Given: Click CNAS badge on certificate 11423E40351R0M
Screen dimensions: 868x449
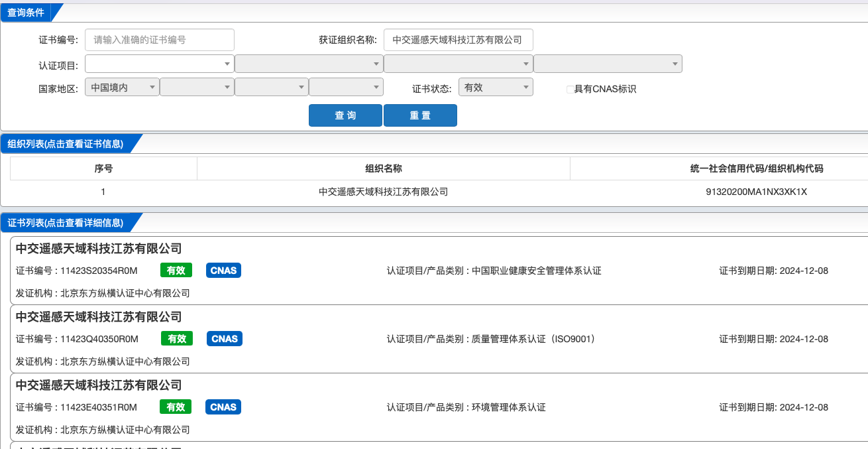Looking at the screenshot, I should point(223,407).
